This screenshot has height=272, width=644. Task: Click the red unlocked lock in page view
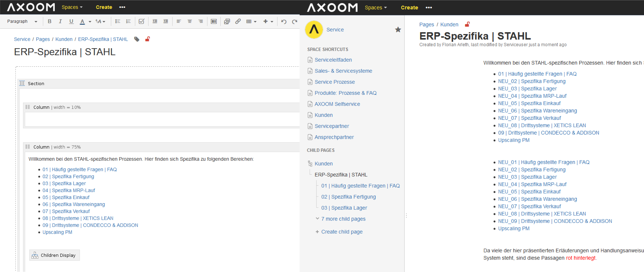(467, 24)
